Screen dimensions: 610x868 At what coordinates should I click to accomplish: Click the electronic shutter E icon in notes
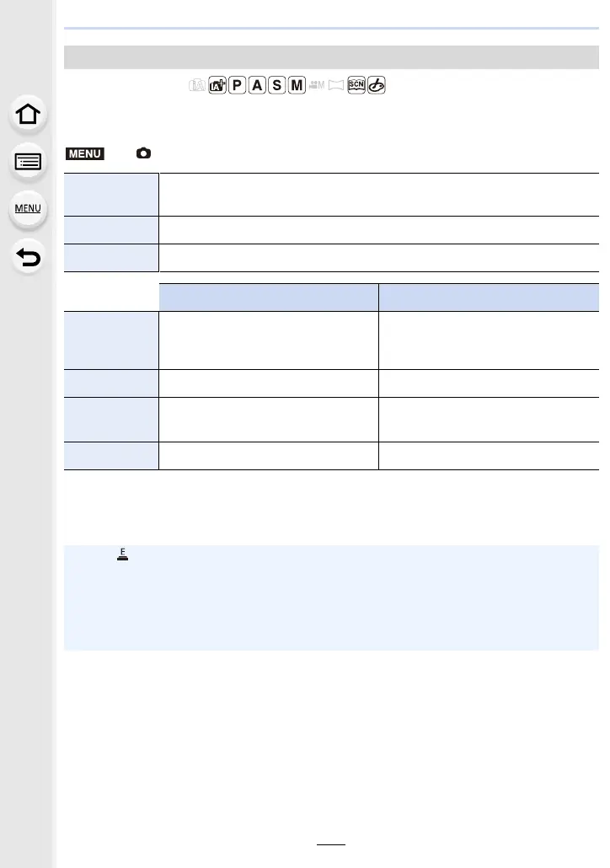click(123, 555)
